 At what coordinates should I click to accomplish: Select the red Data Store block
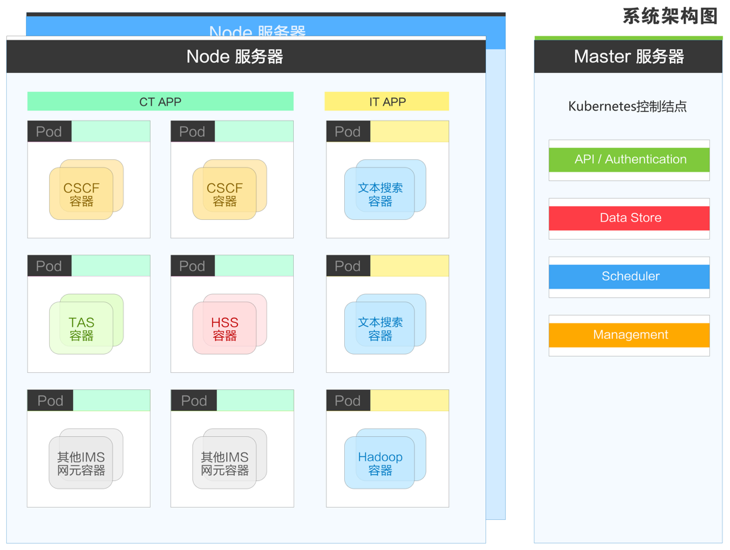(629, 218)
